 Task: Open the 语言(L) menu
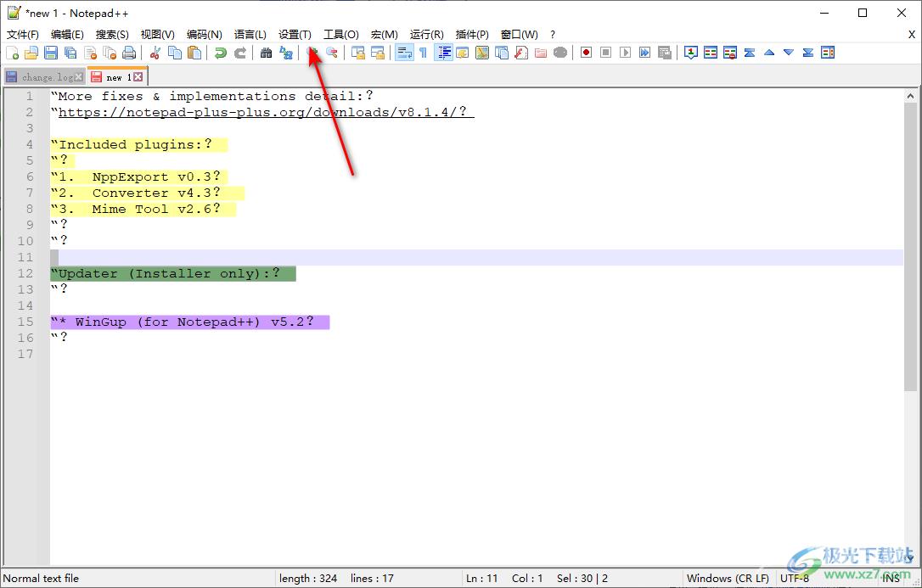[x=250, y=35]
